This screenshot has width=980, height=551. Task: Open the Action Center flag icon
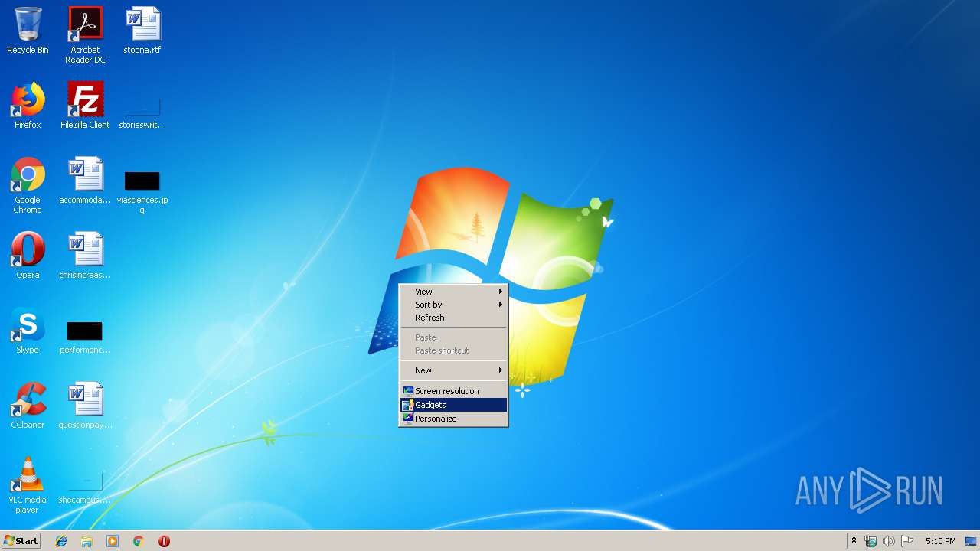click(907, 541)
